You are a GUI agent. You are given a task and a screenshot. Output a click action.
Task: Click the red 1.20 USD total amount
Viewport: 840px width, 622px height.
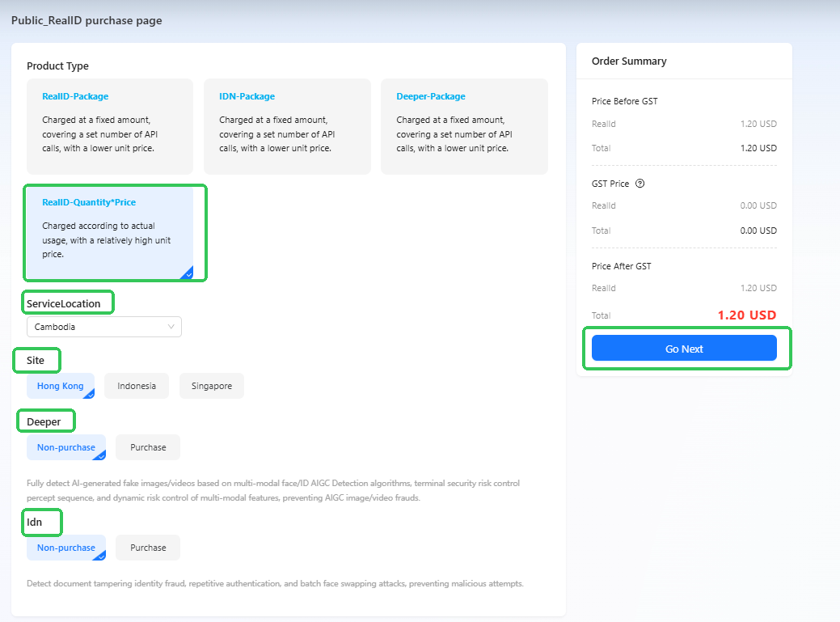click(746, 315)
